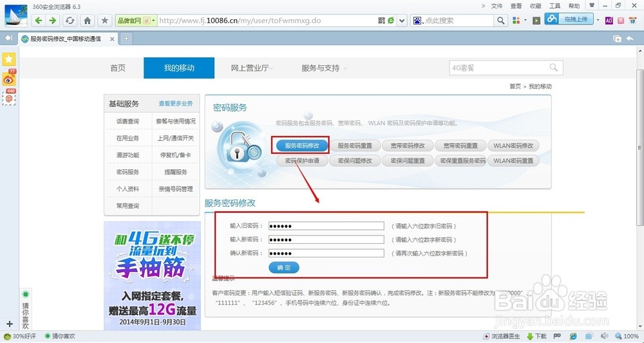Click the 密保问题修改 button

355,161
